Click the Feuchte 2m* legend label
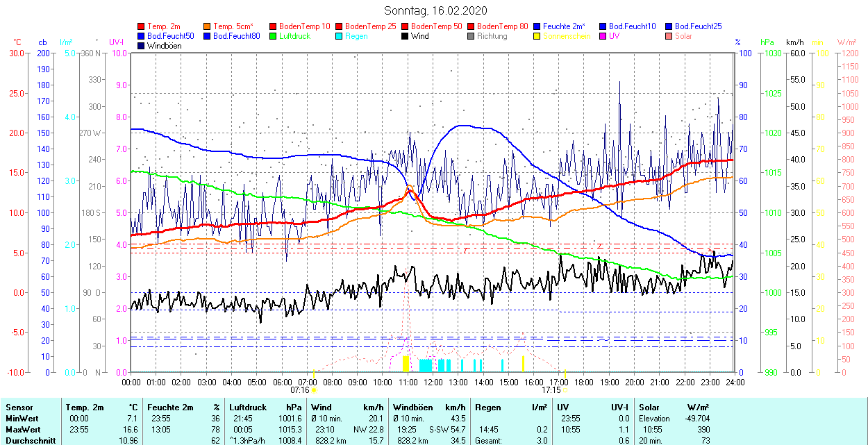Viewport: 868px width, 445px height. coord(565,26)
